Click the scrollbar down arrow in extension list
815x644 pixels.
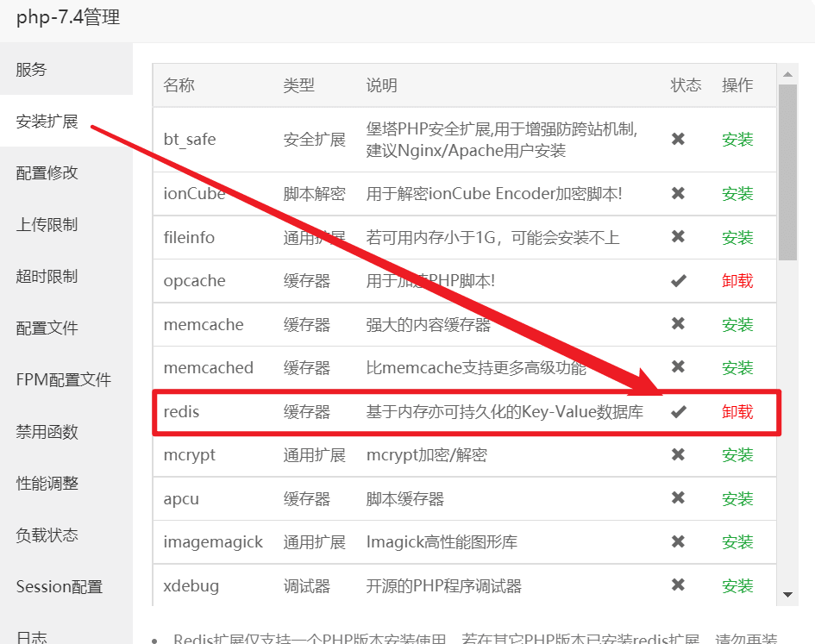[787, 594]
